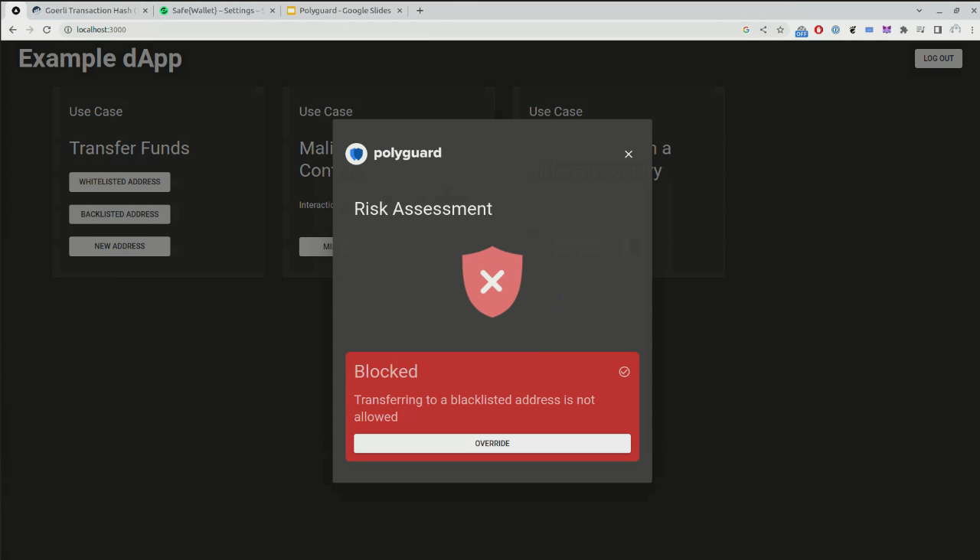This screenshot has width=980, height=560.
Task: Open the MetaMask fox extension
Action: [x=887, y=30]
